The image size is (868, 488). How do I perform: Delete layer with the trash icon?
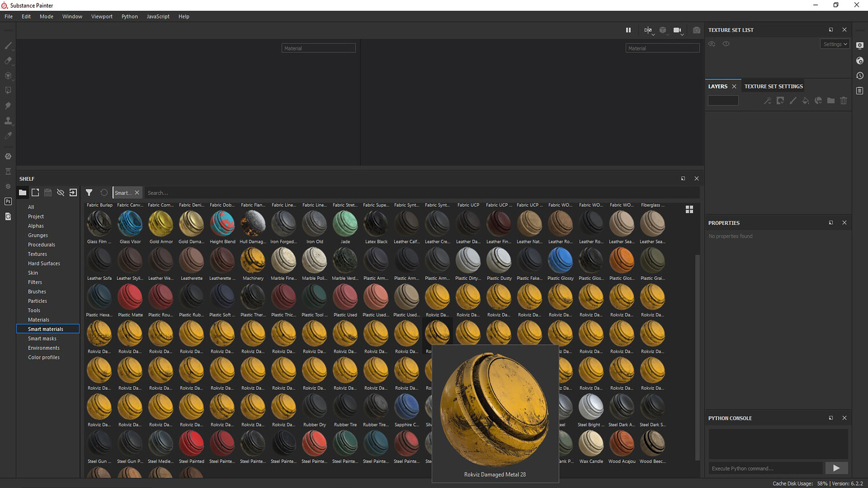click(x=844, y=101)
